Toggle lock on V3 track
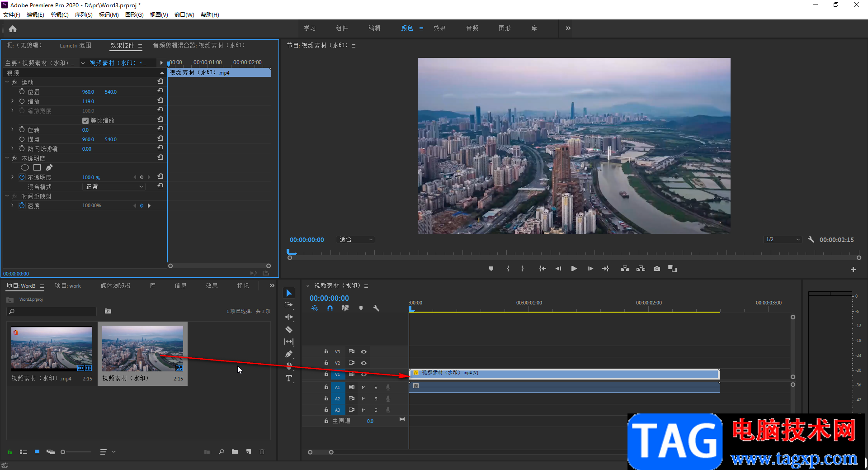Screen dimensions: 868x470 [326, 351]
